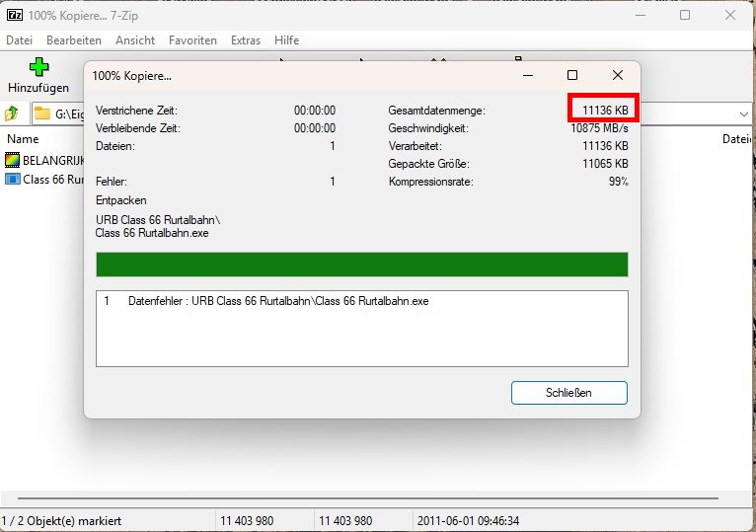
Task: Sort files by the Name column
Action: pos(23,139)
